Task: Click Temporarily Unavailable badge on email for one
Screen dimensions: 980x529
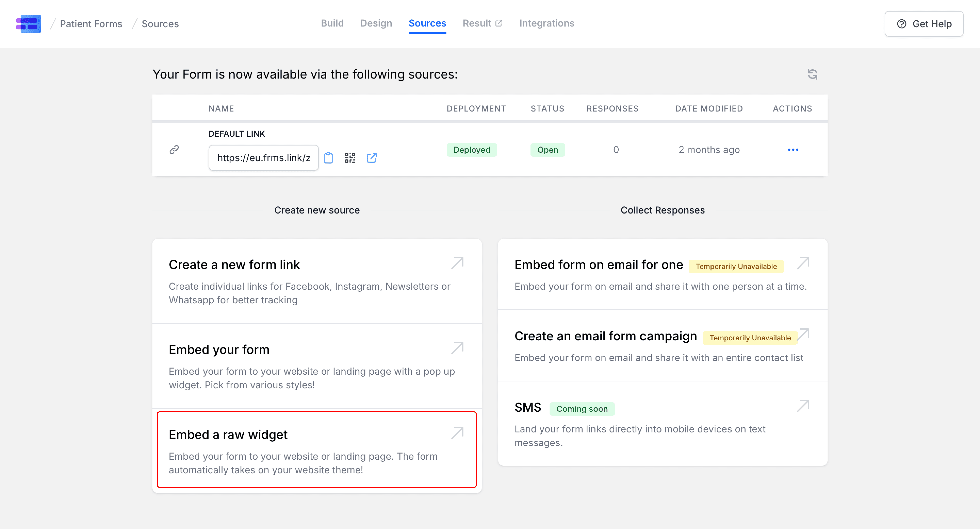Action: click(736, 266)
